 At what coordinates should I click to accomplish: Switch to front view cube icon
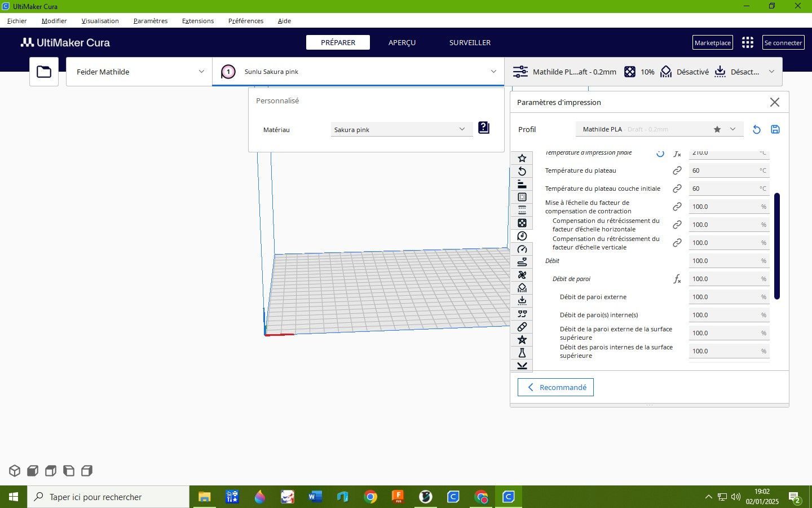pyautogui.click(x=33, y=471)
